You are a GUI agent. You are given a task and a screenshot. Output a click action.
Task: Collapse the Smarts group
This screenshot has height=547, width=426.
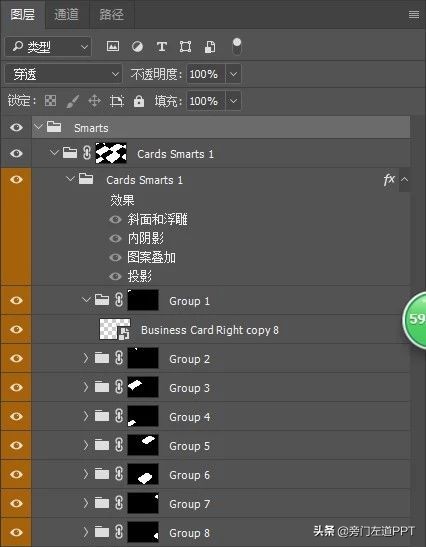38,127
